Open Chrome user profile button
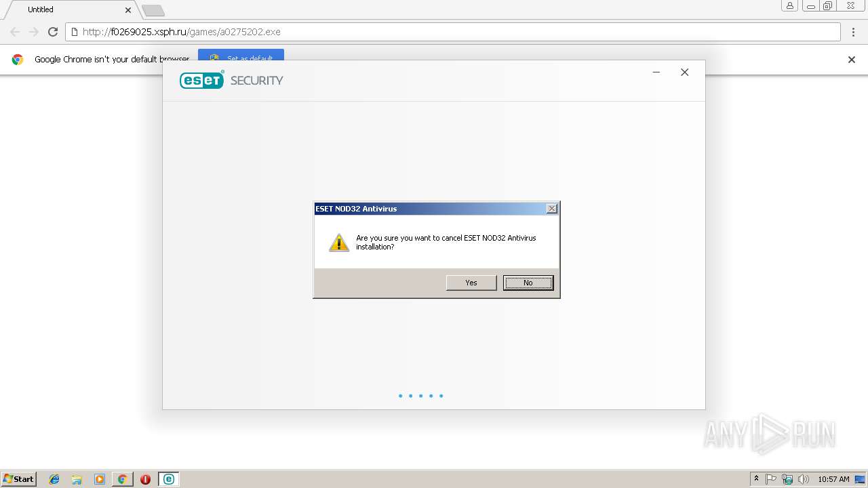 (789, 5)
